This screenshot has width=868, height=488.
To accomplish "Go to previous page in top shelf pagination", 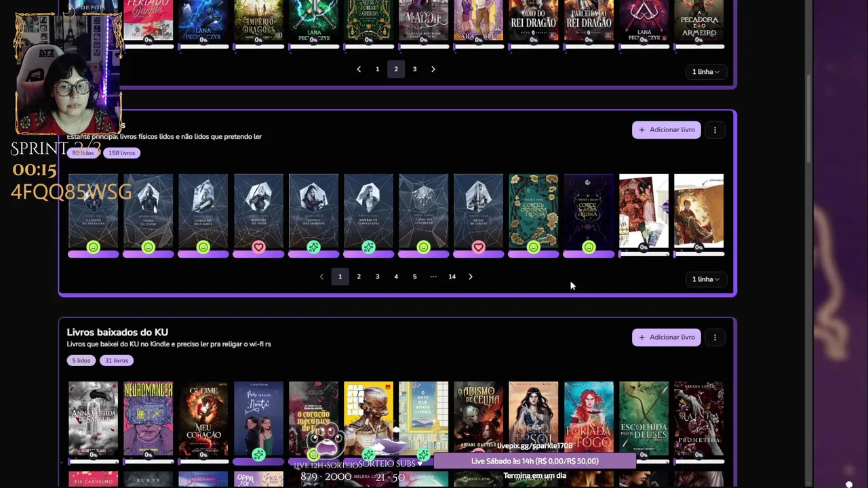I will (x=359, y=69).
